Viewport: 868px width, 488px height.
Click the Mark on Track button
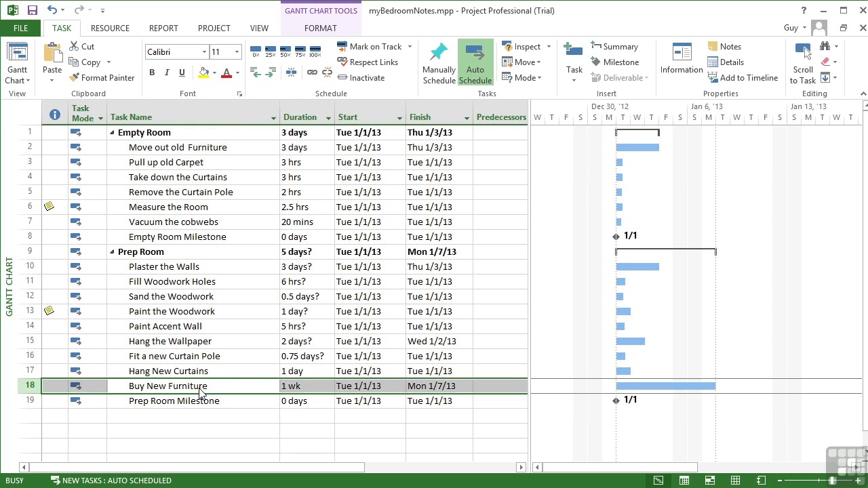pos(370,46)
